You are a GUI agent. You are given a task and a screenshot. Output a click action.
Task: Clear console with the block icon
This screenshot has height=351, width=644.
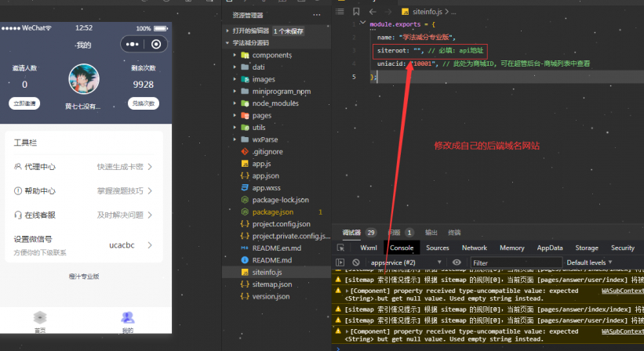[x=355, y=262]
